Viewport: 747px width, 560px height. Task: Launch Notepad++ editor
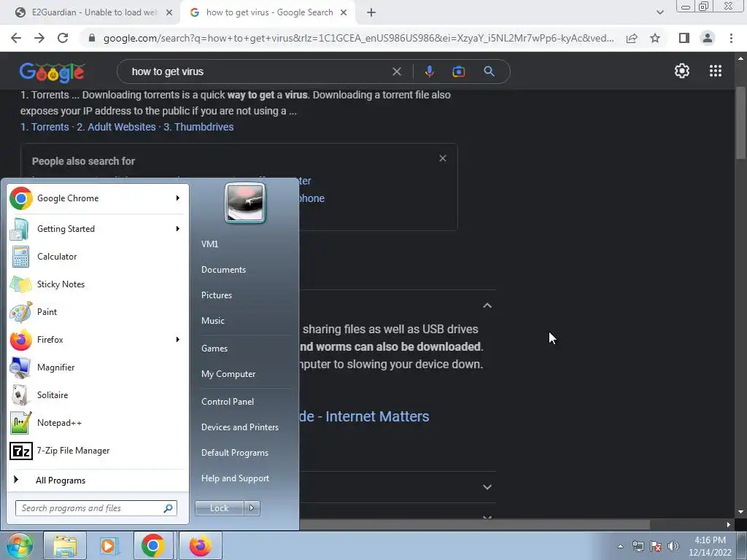pyautogui.click(x=98, y=423)
